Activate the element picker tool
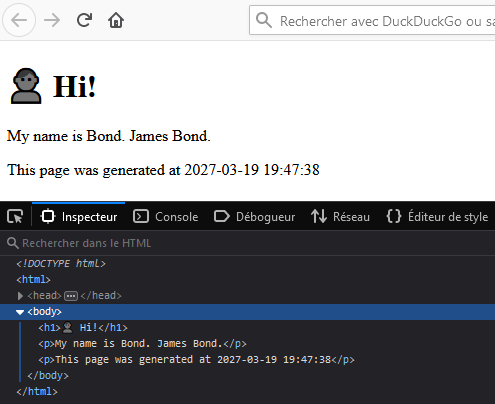Screen dimensions: 495x404 (15, 217)
